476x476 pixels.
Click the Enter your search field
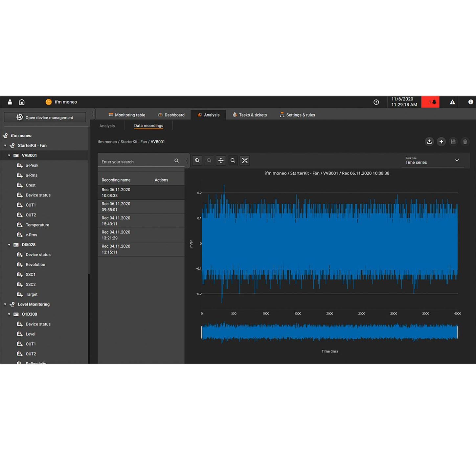pos(136,162)
